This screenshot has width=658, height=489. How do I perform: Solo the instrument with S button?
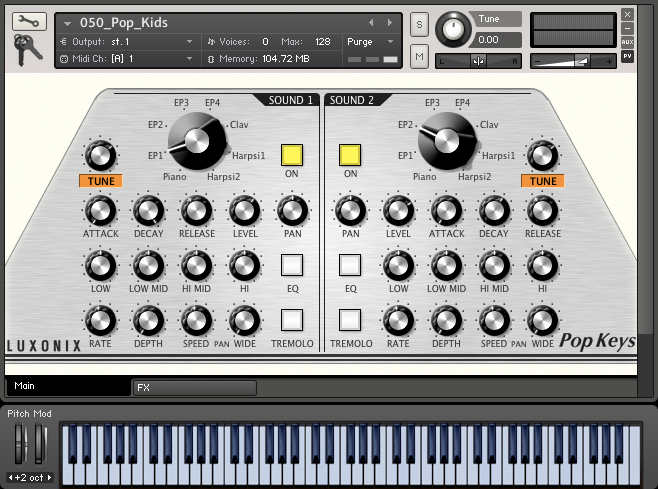pyautogui.click(x=419, y=24)
